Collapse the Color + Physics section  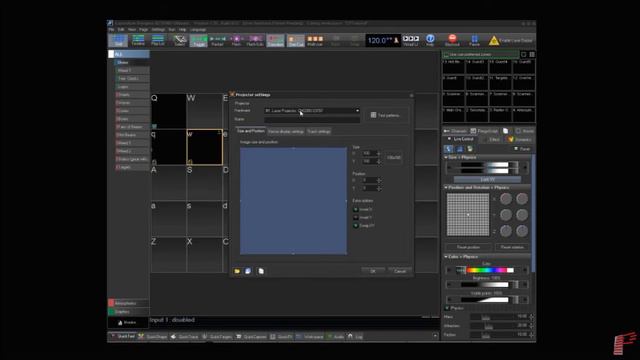pyautogui.click(x=446, y=257)
